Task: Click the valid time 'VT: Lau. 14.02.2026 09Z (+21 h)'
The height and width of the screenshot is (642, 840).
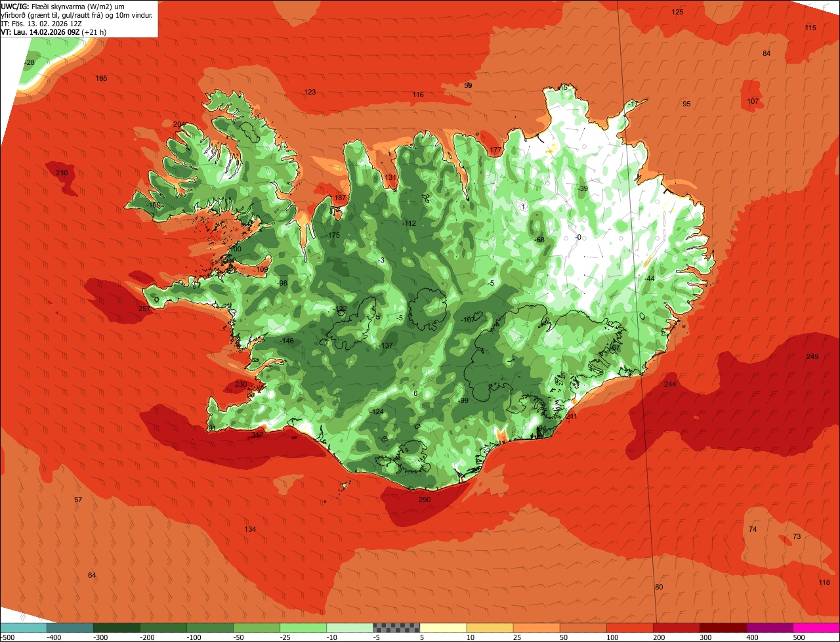Action: pos(54,32)
